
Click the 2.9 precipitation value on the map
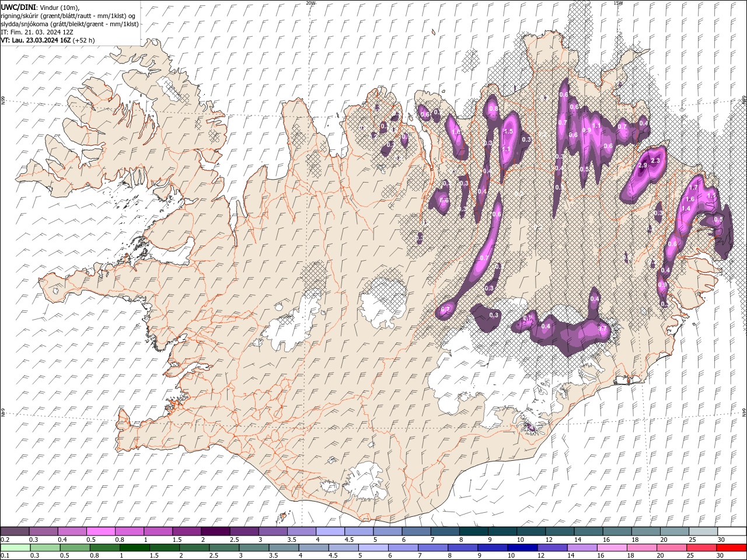coord(643,166)
